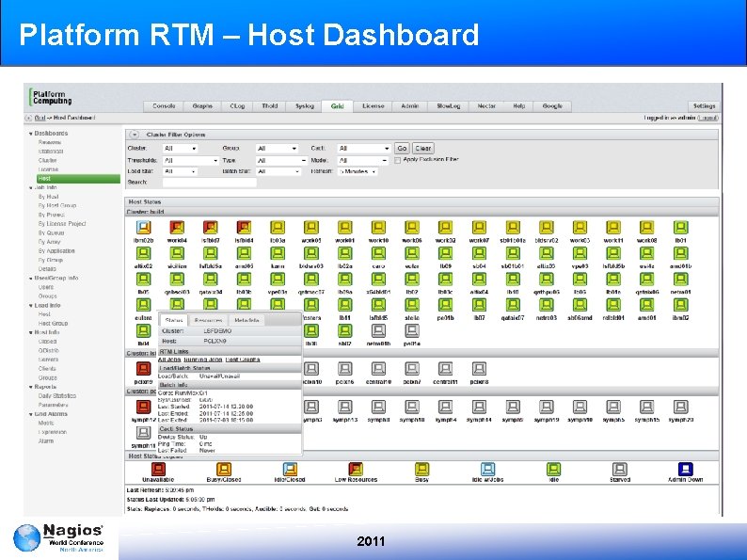Collapse the Cluster Filter Options panel
Image resolution: width=747 pixels, height=560 pixels.
coord(135,135)
